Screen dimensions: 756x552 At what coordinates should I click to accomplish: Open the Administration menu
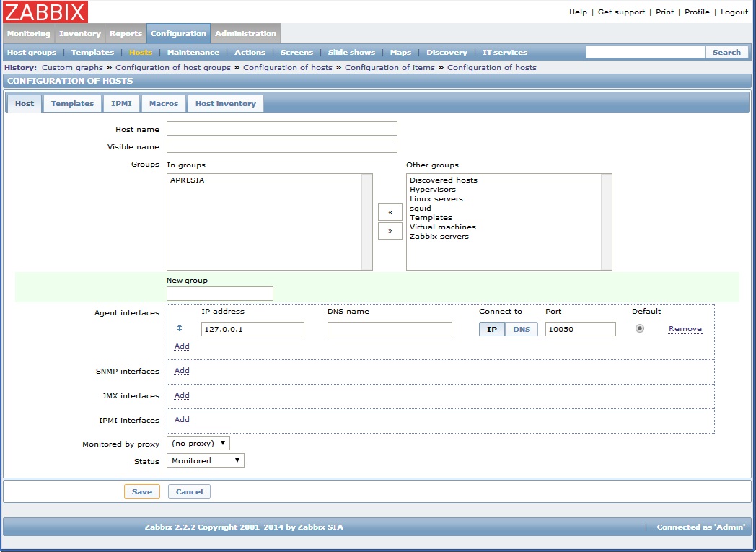(x=245, y=32)
